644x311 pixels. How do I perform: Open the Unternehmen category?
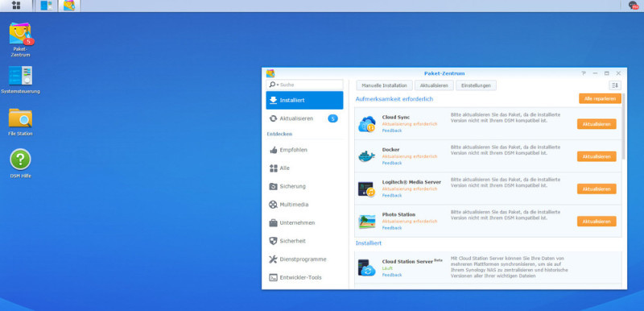point(304,222)
